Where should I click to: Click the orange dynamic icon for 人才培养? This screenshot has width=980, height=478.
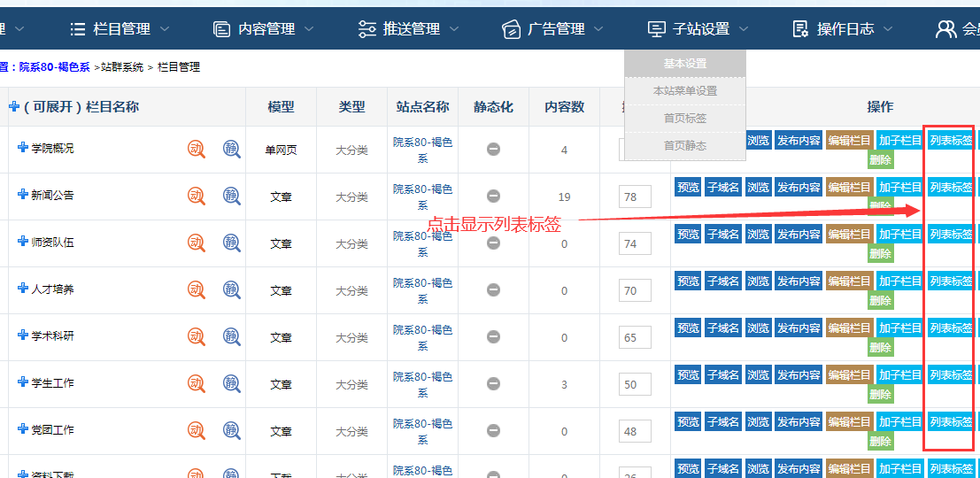[197, 289]
